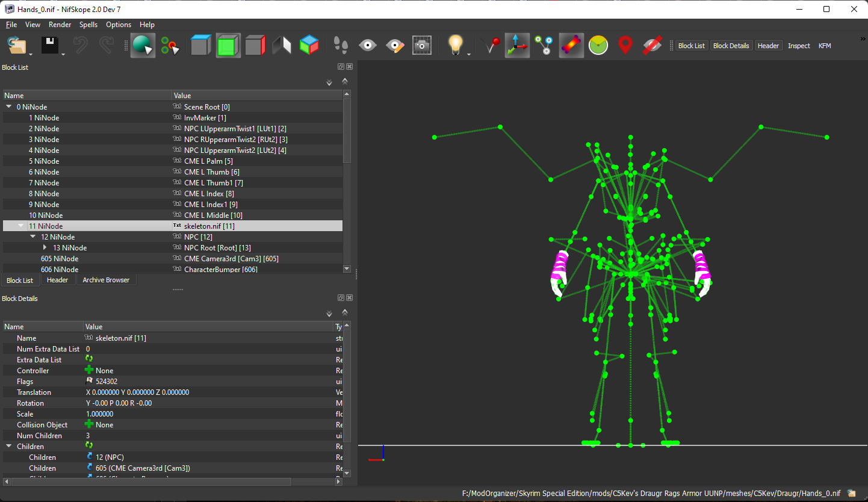
Task: Toggle the red location marker icon
Action: 625,46
